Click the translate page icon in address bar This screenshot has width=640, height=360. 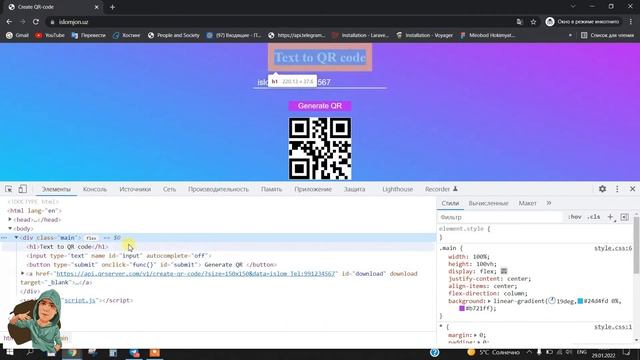(x=519, y=22)
